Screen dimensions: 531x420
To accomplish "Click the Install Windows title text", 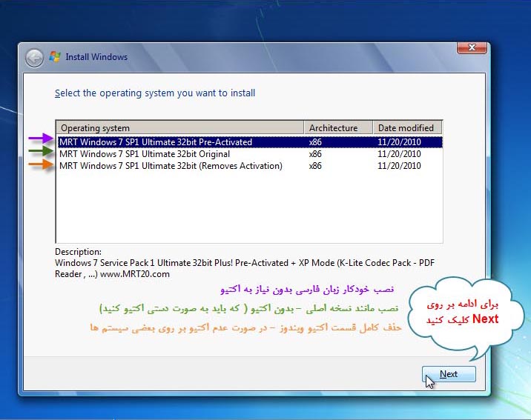I will coord(96,57).
